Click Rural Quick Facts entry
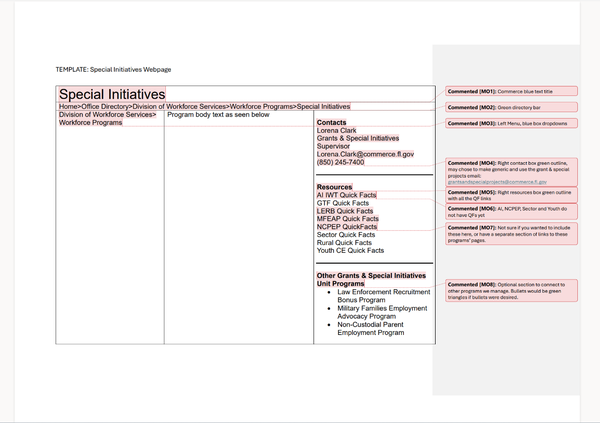This screenshot has height=423, width=600. (x=344, y=243)
